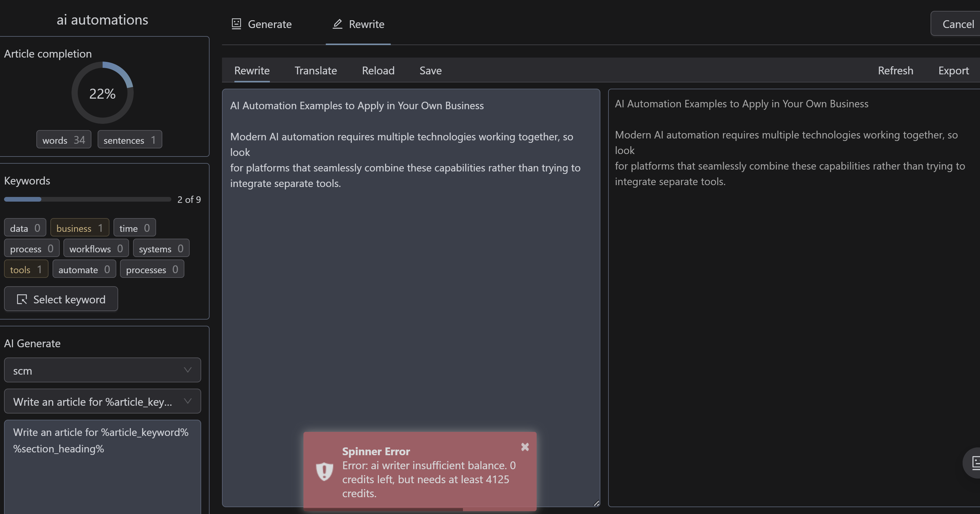This screenshot has height=514, width=980.
Task: Close the Spinner Error notification
Action: [525, 446]
